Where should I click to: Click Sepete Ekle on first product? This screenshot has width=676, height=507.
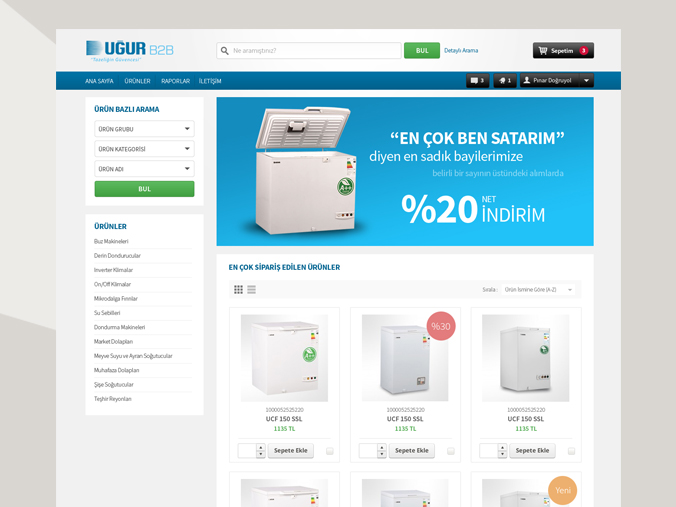click(x=291, y=451)
